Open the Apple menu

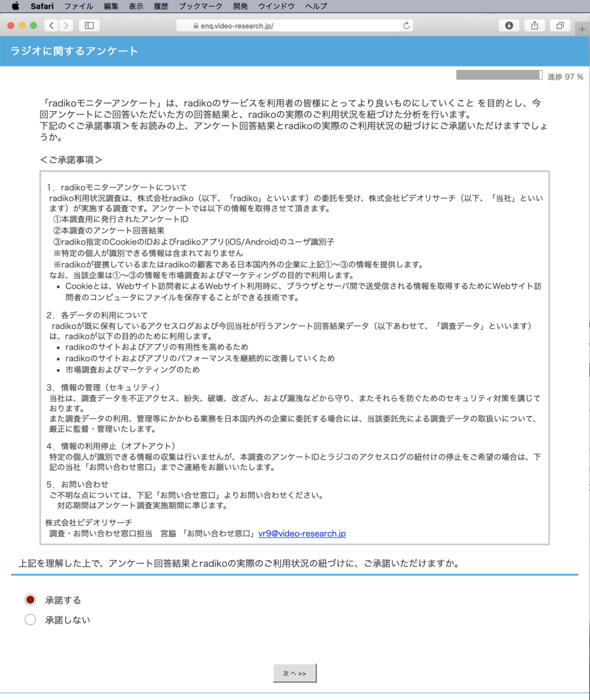[x=16, y=6]
